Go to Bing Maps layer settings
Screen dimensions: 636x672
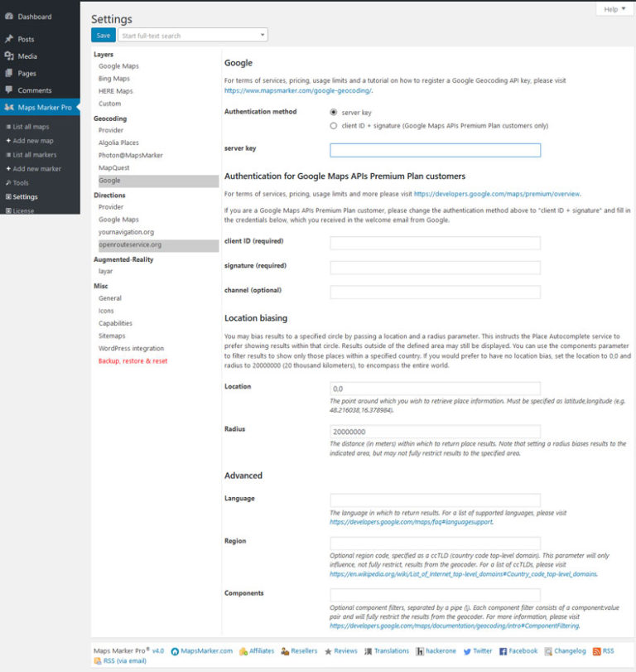[x=115, y=79]
